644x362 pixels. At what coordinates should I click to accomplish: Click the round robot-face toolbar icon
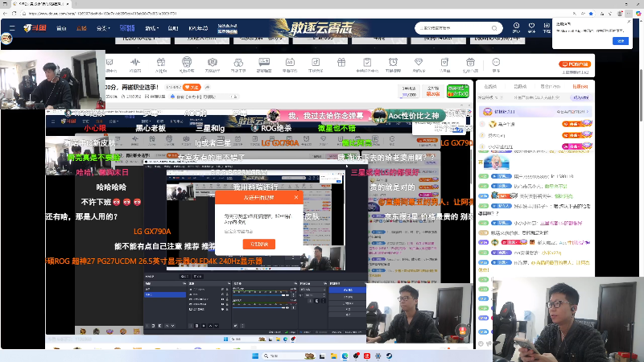tap(187, 62)
